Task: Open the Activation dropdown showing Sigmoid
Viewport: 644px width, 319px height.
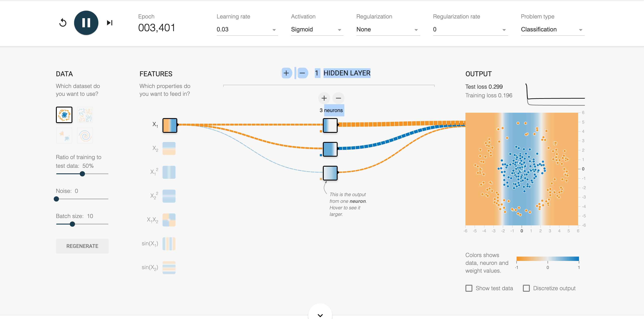Action: (317, 29)
